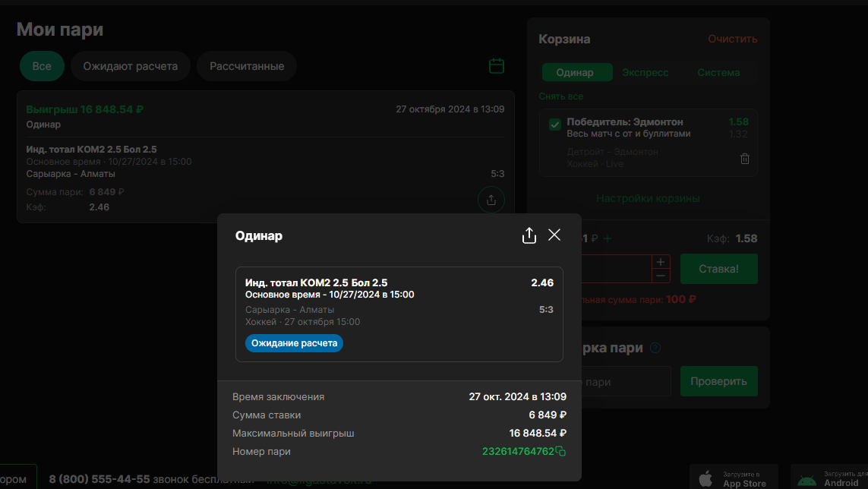Viewport: 868px width, 489px height.
Task: Uncheck the Победитель: Эдмонтон checkbox
Action: coord(555,125)
